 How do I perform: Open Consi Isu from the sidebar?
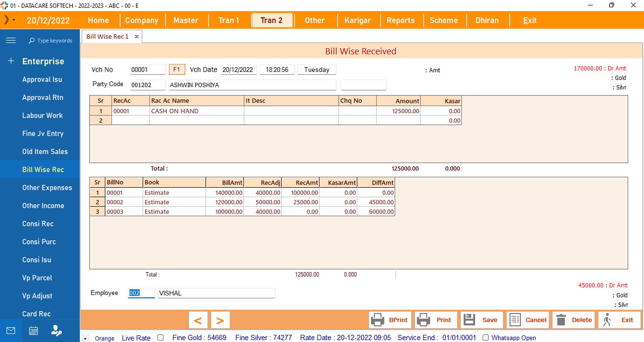click(40, 260)
